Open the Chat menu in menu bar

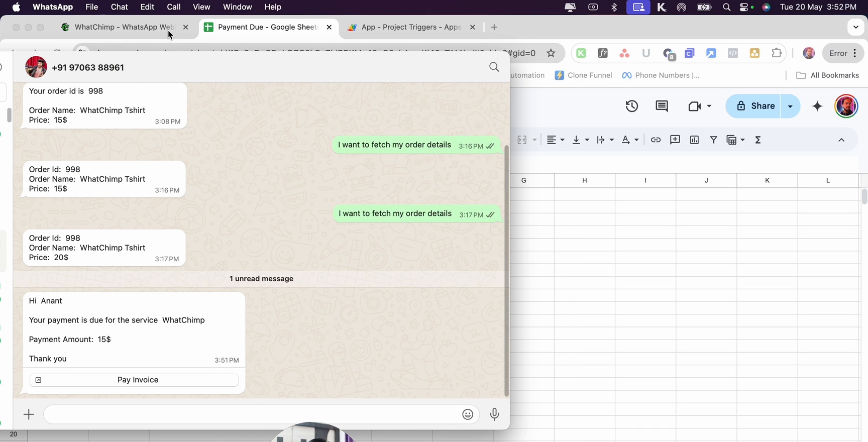pos(119,7)
